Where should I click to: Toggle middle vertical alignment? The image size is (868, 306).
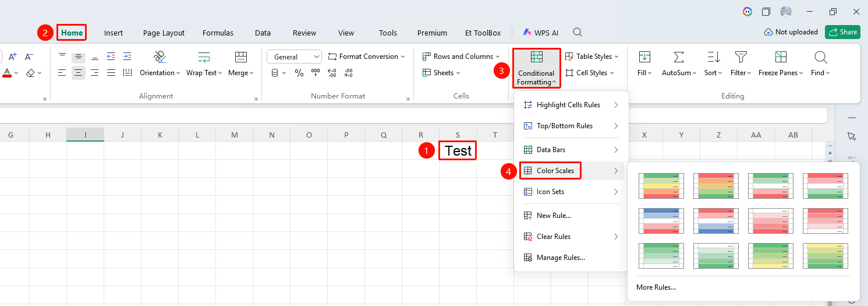[79, 57]
